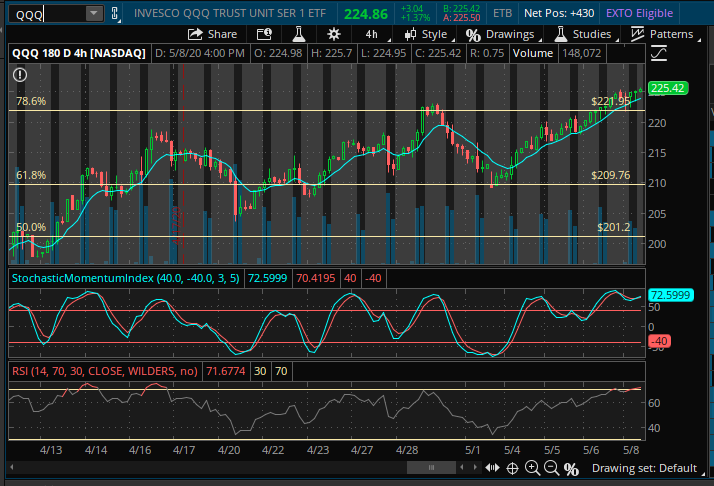714x486 pixels.
Task: Click the drawing tool icon at chart top-right
Action: coord(658,53)
